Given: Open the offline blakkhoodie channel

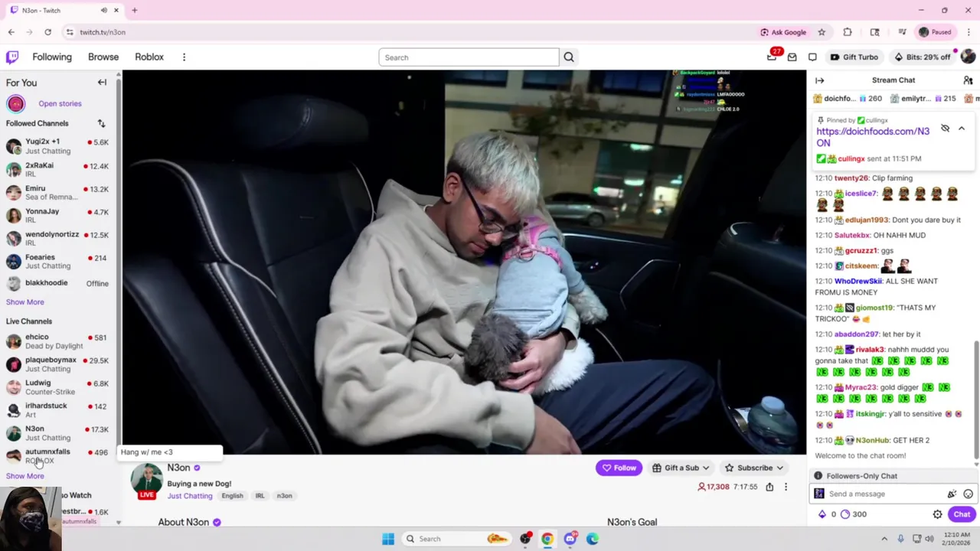Looking at the screenshot, I should point(58,283).
